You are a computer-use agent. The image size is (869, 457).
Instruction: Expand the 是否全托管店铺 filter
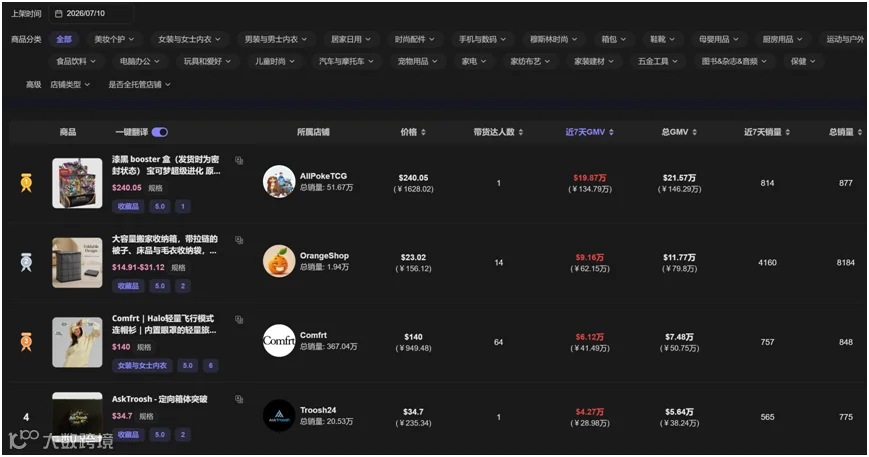pos(140,85)
